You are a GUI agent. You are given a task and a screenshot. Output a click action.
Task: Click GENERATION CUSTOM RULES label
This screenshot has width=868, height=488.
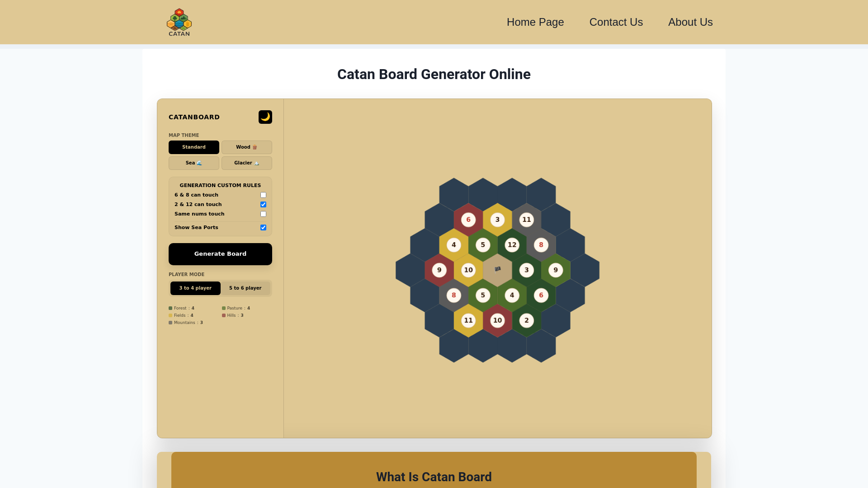[220, 185]
